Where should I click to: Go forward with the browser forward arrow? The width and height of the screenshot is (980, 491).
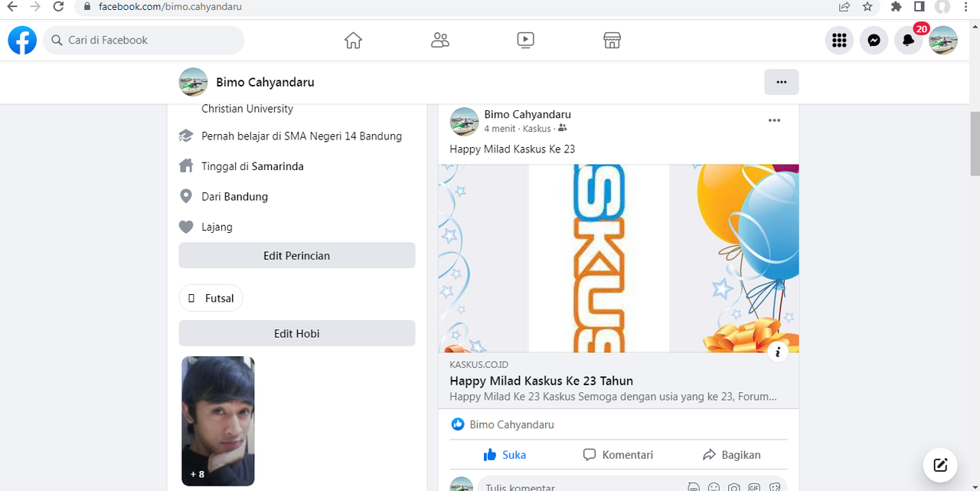coord(35,7)
